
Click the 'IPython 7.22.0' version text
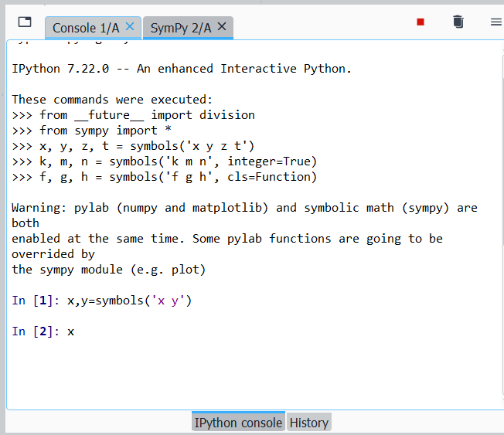pyautogui.click(x=60, y=69)
